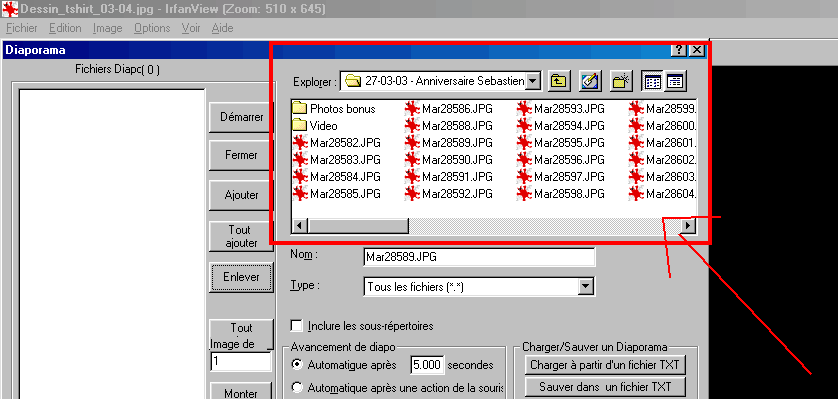Select file Mar28588.JPG
The height and width of the screenshot is (399, 838).
pos(449,126)
